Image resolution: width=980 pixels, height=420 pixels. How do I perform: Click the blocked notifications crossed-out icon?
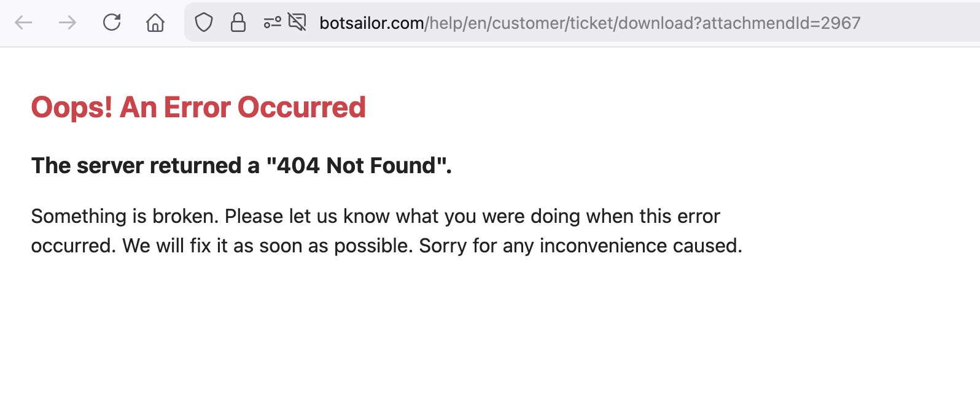[x=297, y=23]
